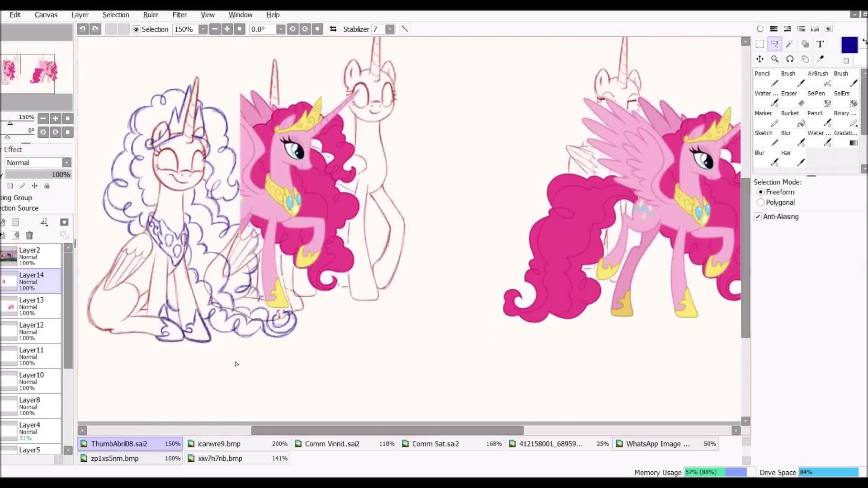868x488 pixels.
Task: Select the Zoom magnifier tool
Action: coord(774,59)
